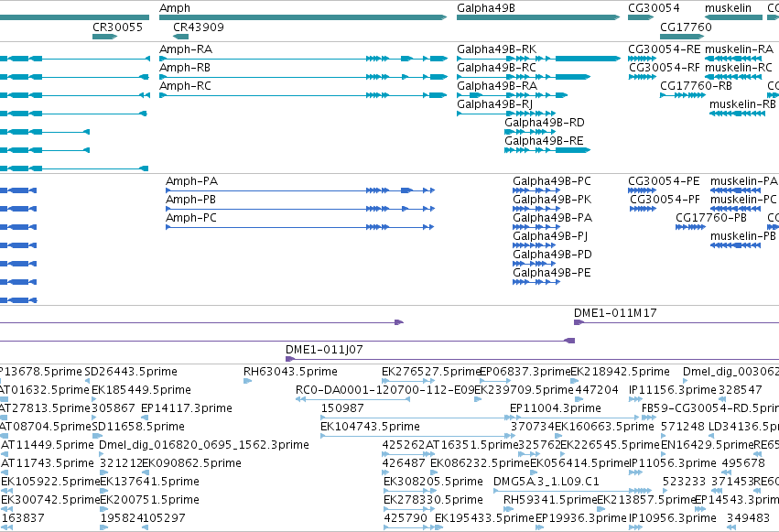
Task: Click the EP14117.3prime EST
Action: coord(145,418)
